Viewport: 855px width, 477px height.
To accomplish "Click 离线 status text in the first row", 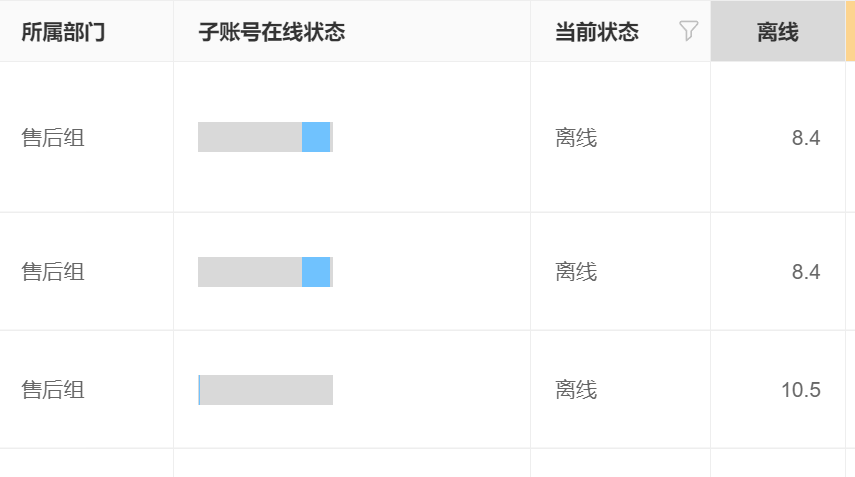I will tap(576, 138).
